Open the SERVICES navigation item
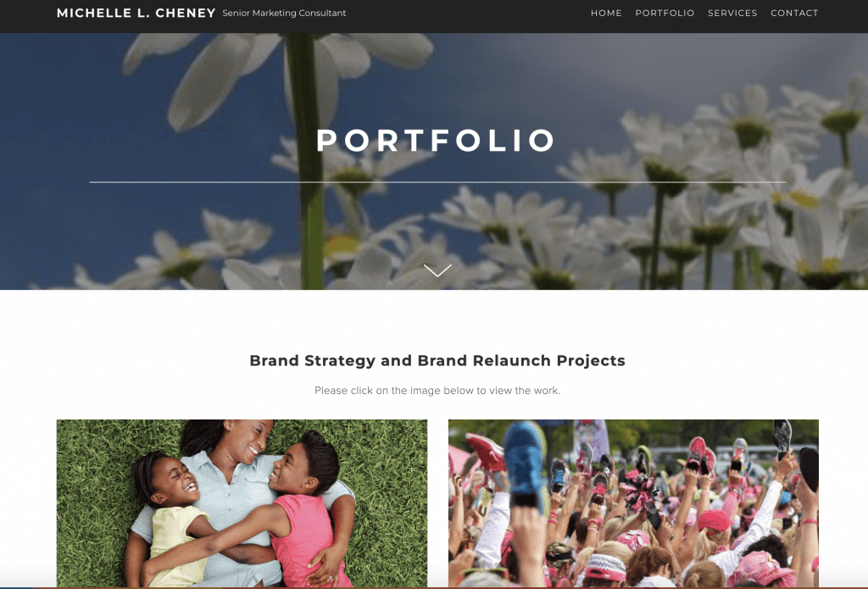The height and width of the screenshot is (589, 868). point(732,13)
